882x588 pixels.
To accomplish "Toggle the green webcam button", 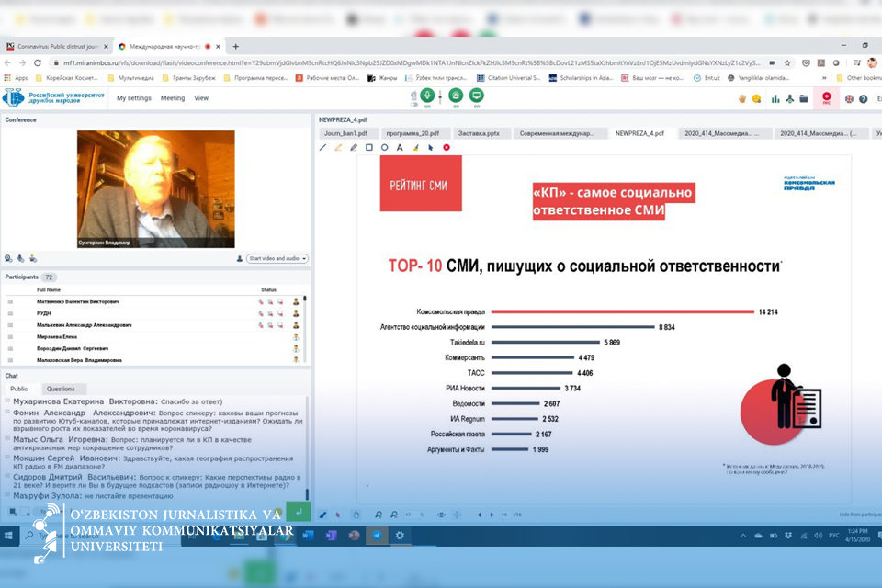I will [x=456, y=96].
